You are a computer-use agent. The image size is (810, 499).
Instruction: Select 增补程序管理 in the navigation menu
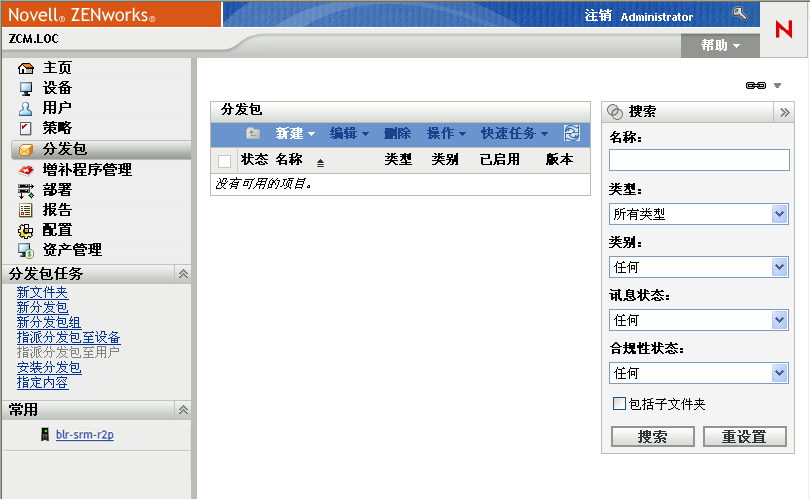(87, 169)
